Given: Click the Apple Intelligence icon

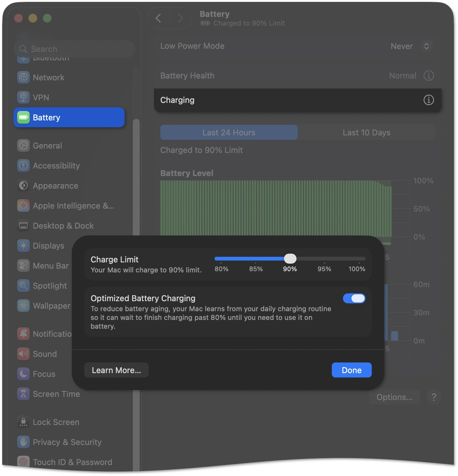Looking at the screenshot, I should pyautogui.click(x=23, y=205).
